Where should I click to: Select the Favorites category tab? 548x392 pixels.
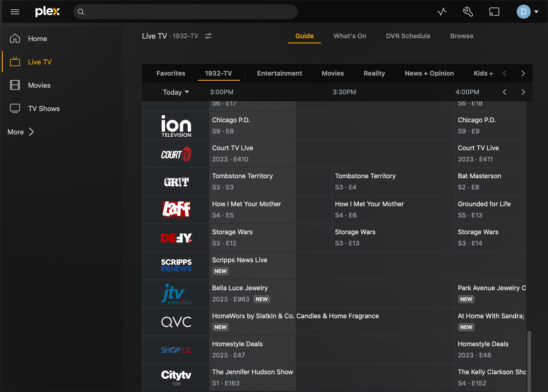pos(171,73)
